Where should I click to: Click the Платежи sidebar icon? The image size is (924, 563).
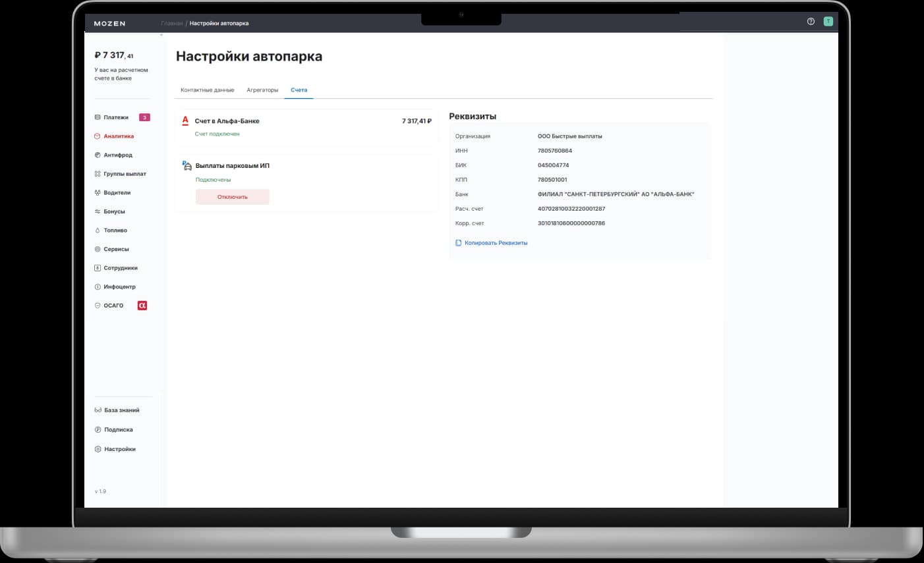pyautogui.click(x=98, y=117)
